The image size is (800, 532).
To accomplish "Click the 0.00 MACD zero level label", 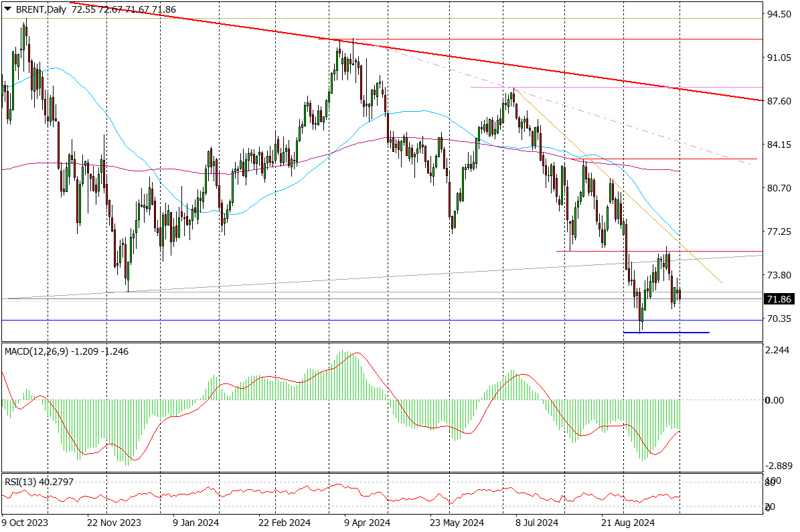I will pos(774,400).
